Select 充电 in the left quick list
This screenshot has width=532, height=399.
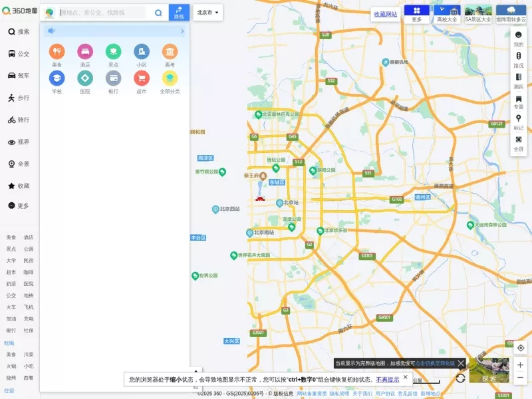tap(29, 319)
